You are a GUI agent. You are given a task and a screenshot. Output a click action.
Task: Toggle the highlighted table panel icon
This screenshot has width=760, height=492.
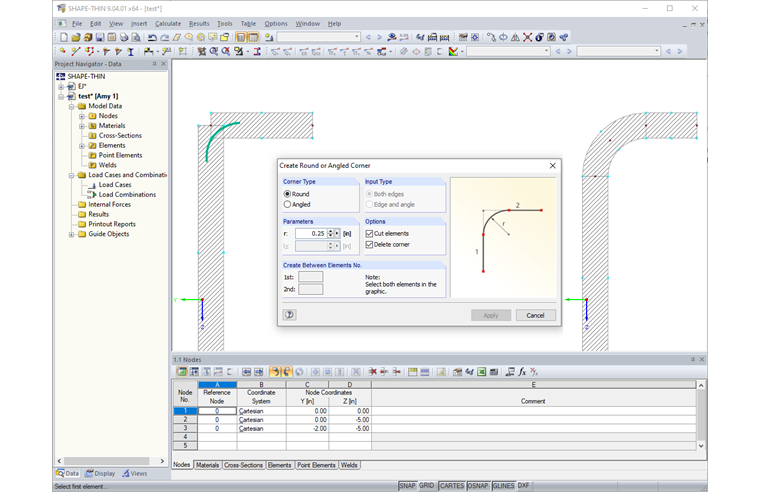coord(253,37)
